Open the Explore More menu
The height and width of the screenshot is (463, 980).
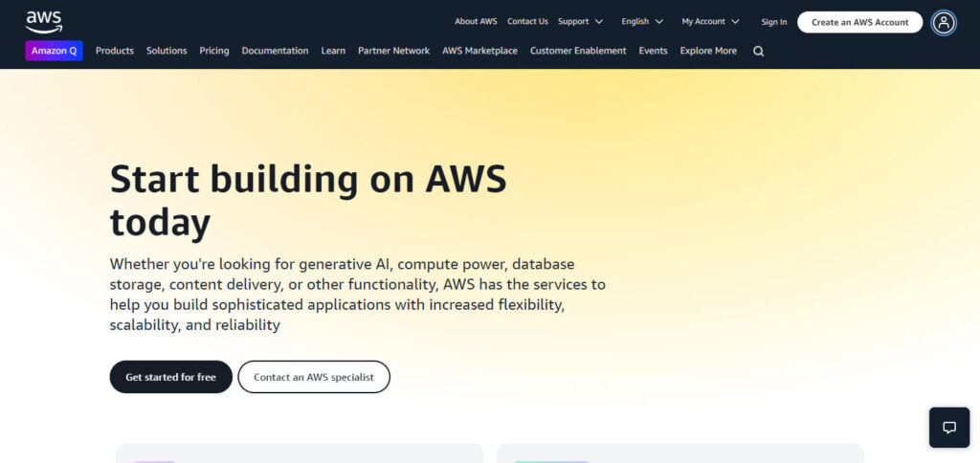(x=708, y=51)
